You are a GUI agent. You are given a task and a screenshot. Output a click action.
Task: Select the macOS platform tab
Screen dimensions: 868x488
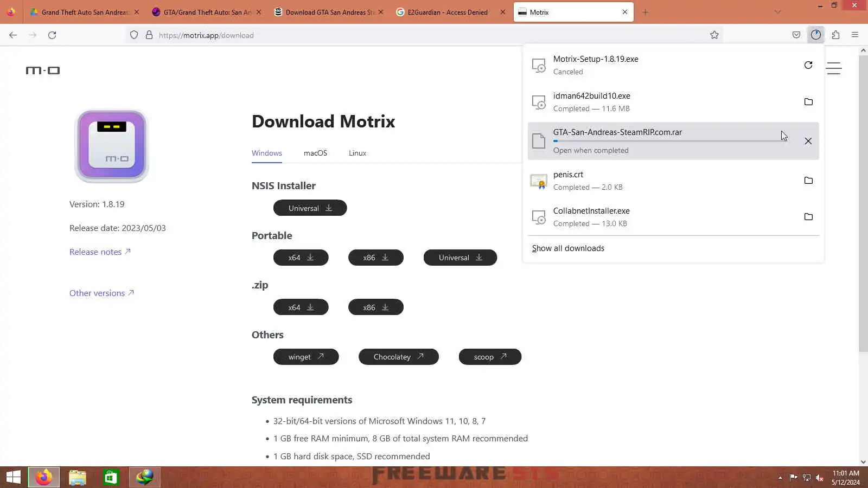pos(315,153)
